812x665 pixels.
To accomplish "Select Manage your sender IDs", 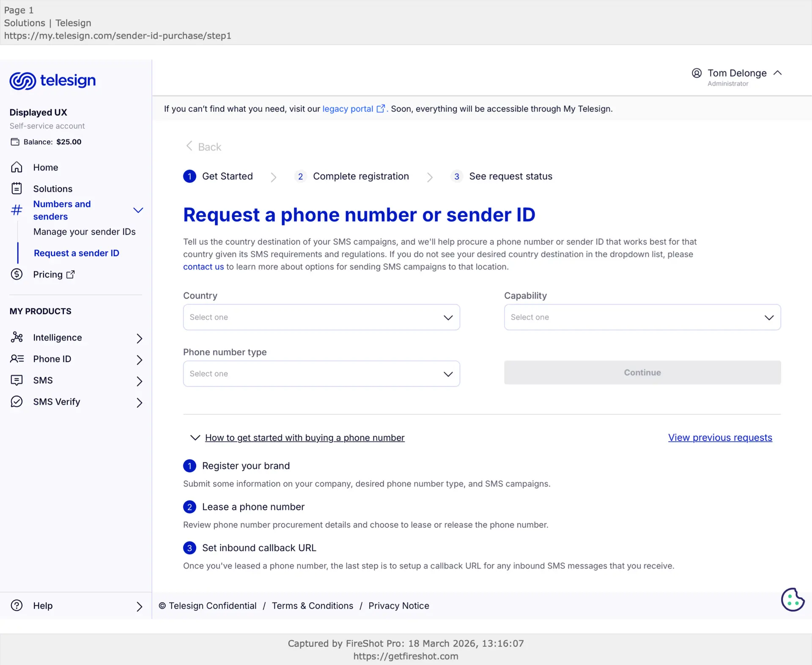I will point(84,231).
